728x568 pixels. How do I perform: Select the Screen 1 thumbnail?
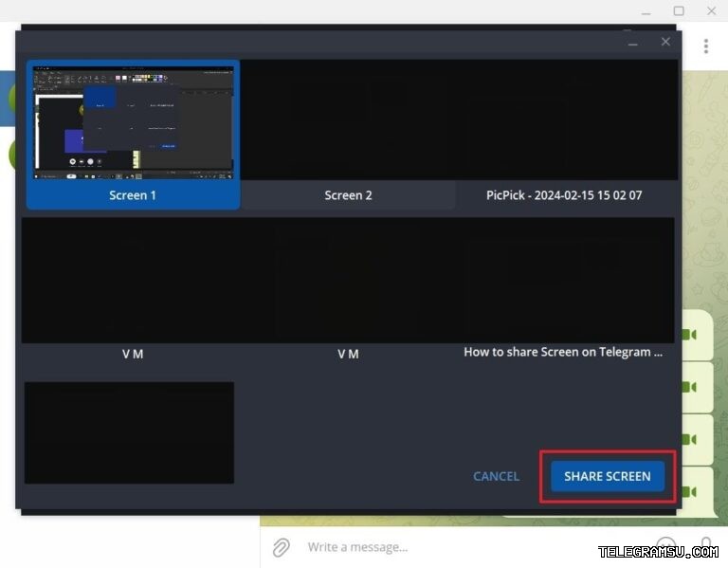click(x=134, y=122)
